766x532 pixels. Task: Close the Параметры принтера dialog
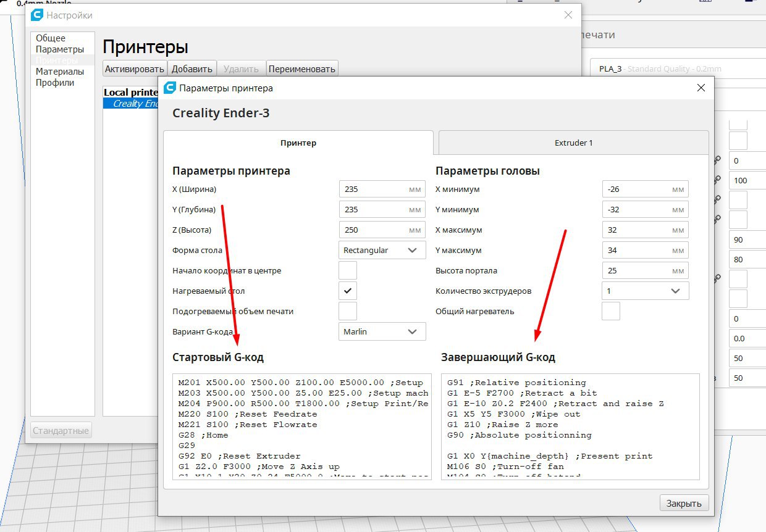[701, 88]
